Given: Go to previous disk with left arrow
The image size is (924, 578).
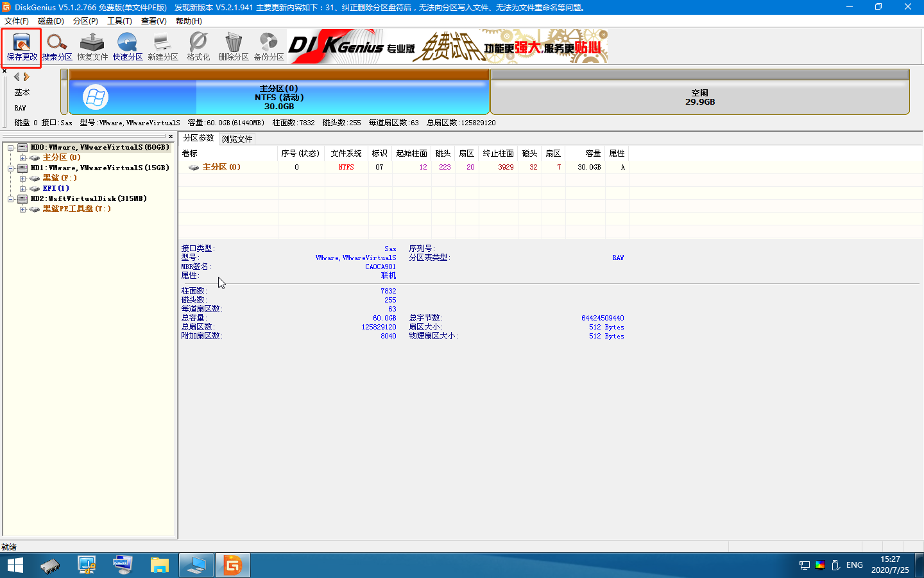Looking at the screenshot, I should (17, 77).
